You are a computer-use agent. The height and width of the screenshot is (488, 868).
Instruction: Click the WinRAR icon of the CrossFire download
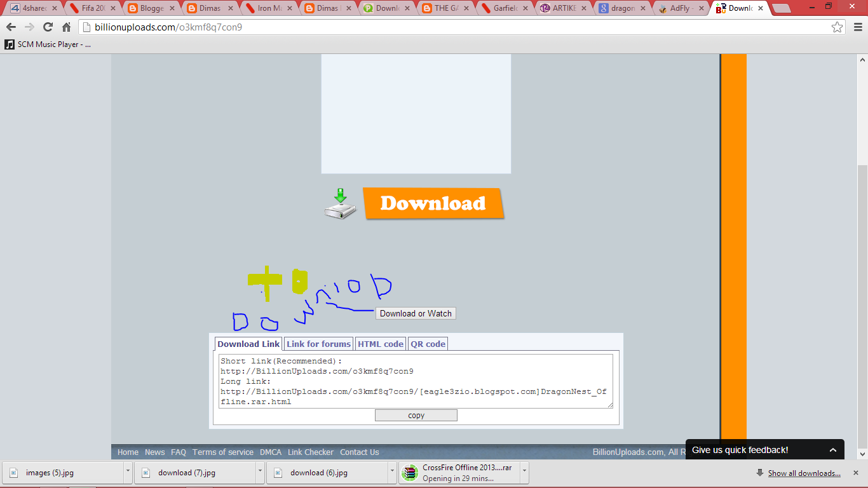411,473
